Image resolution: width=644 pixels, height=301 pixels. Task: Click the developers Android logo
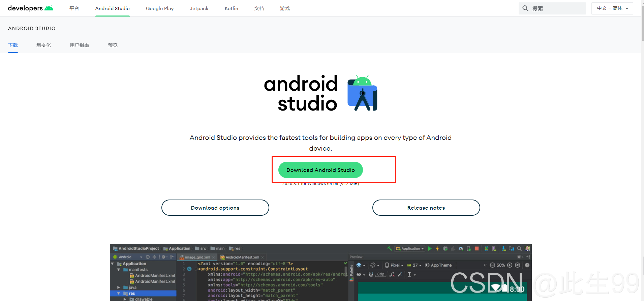pyautogui.click(x=31, y=8)
